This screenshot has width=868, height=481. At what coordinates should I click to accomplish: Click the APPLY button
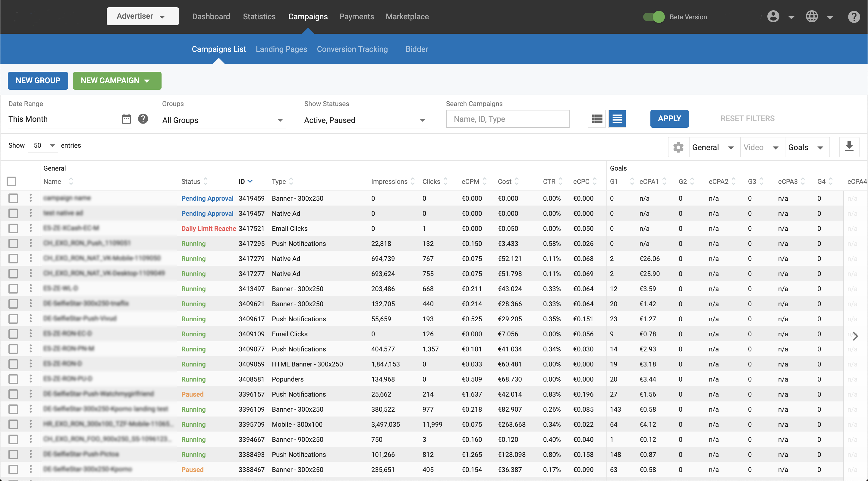tap(669, 118)
